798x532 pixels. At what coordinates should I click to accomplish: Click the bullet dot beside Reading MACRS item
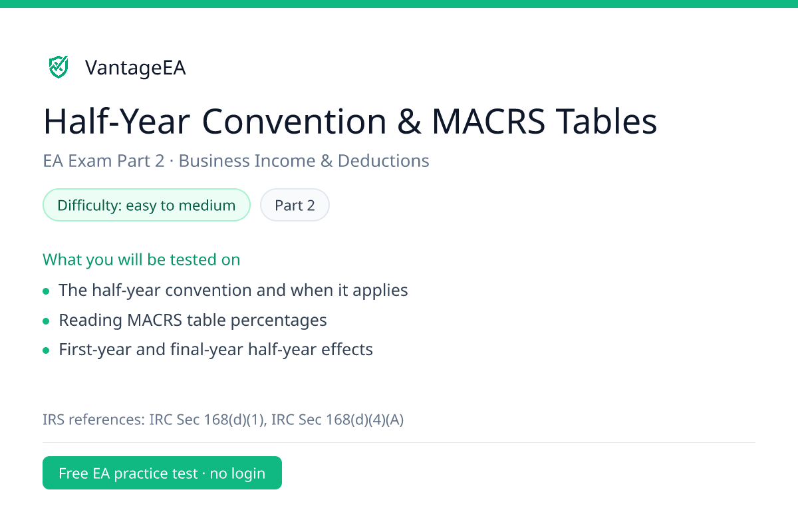[x=46, y=321]
